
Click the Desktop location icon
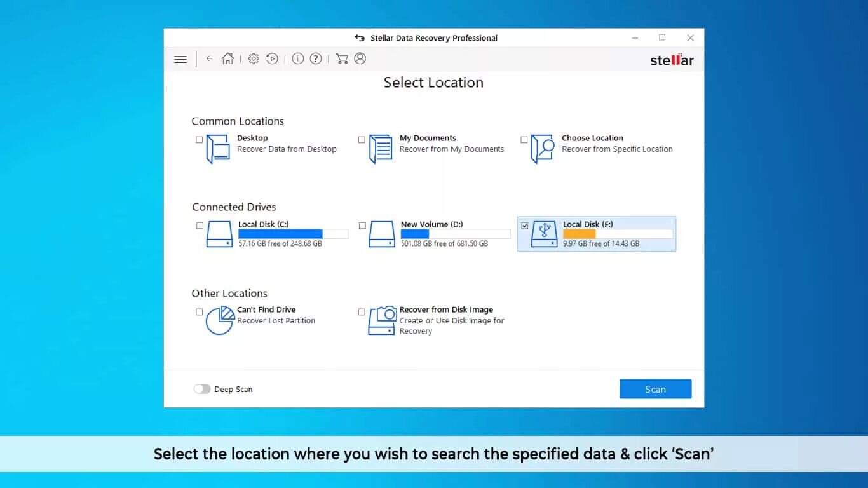[218, 149]
